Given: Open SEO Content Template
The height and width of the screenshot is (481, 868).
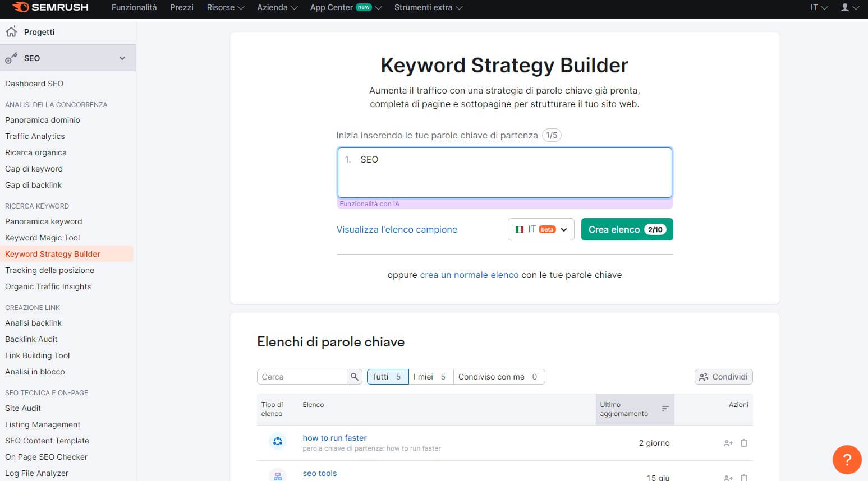Looking at the screenshot, I should (47, 441).
